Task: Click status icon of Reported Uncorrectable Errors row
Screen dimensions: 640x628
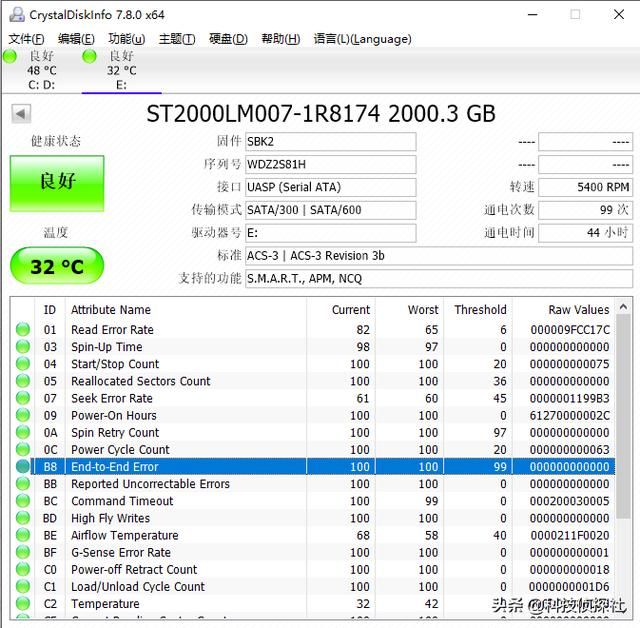Action: click(x=23, y=484)
